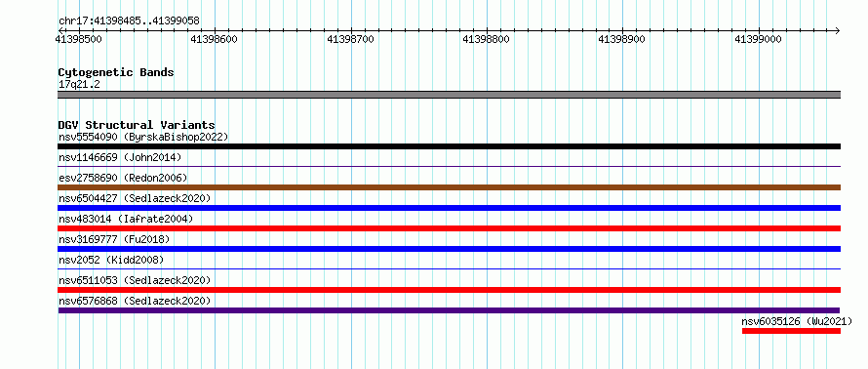The height and width of the screenshot is (369, 868).
Task: Open variant nsv6511053 (Sedlazeck2020) label
Action: pos(135,280)
